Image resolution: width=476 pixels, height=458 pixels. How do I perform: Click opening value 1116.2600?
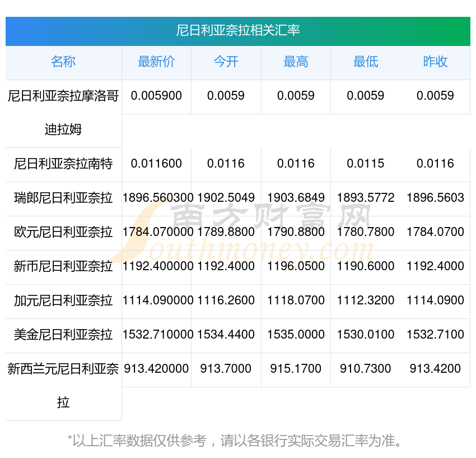(x=226, y=300)
